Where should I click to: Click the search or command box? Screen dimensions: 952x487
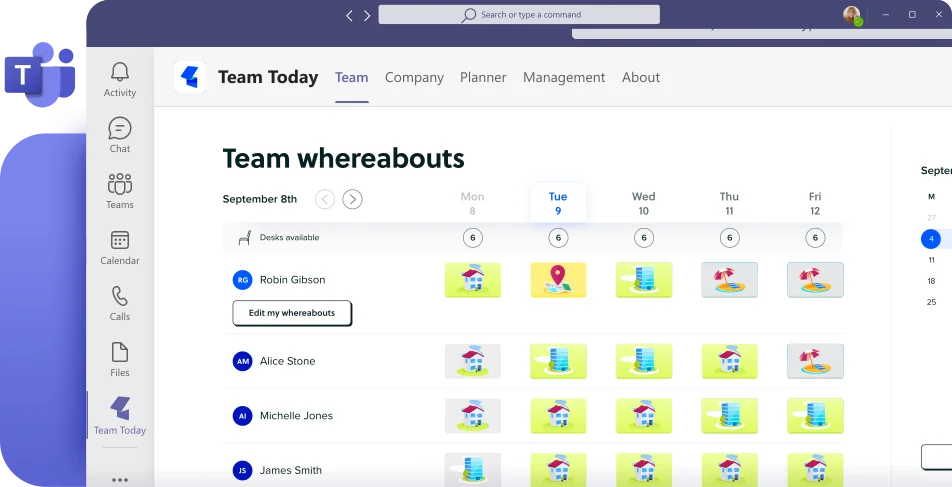[519, 15]
